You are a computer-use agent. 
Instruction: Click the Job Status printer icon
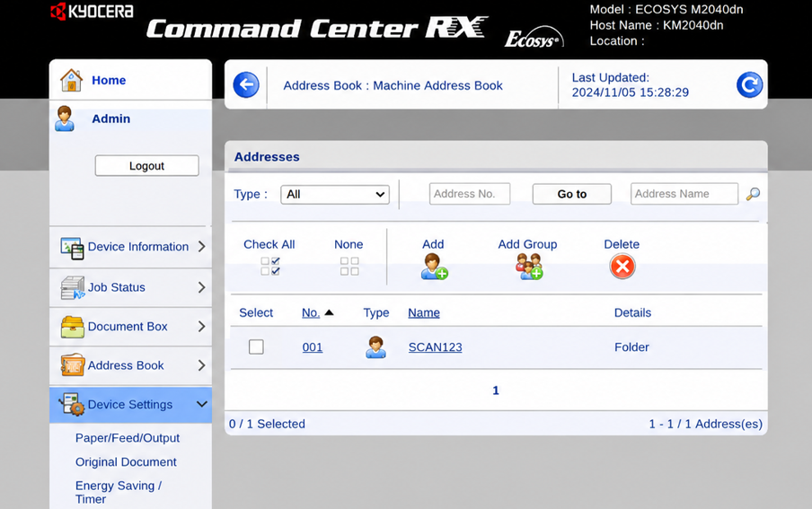point(72,288)
